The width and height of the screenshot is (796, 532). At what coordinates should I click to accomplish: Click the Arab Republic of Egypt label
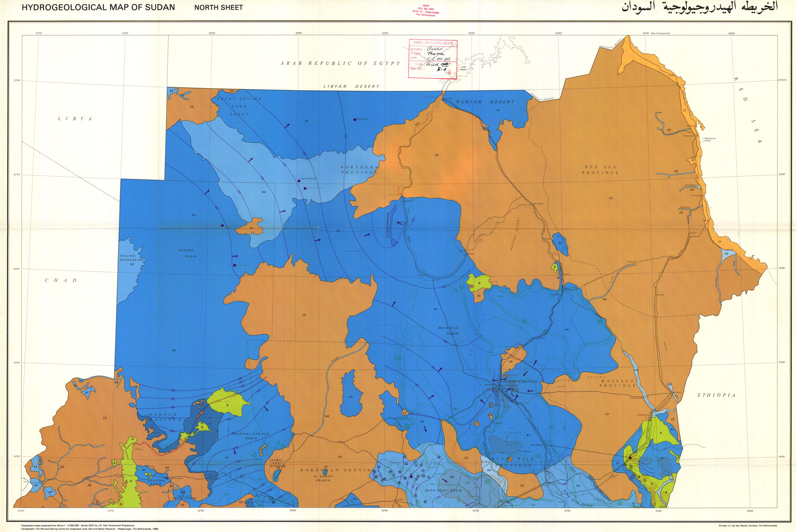pos(340,63)
